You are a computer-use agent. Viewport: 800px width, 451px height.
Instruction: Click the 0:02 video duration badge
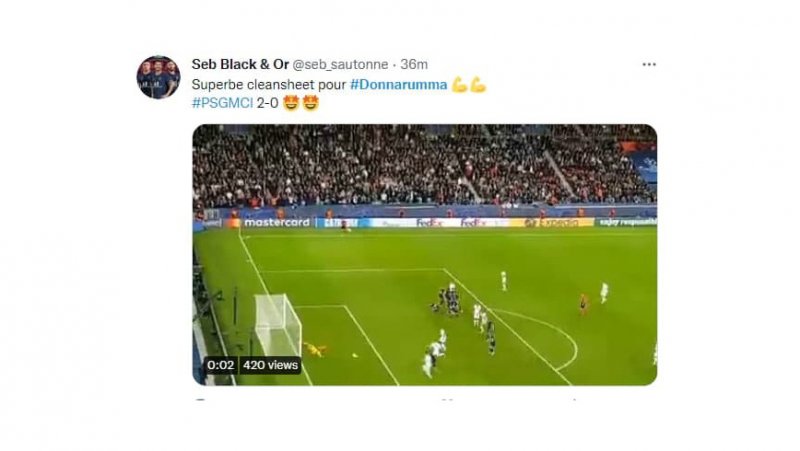[221, 365]
